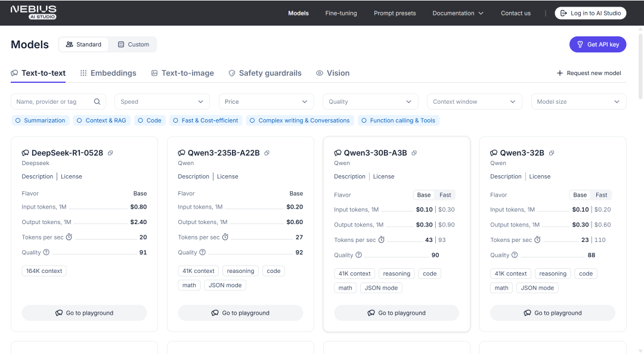Click the Nebius AI Studio logo
644x354 pixels.
pyautogui.click(x=33, y=13)
